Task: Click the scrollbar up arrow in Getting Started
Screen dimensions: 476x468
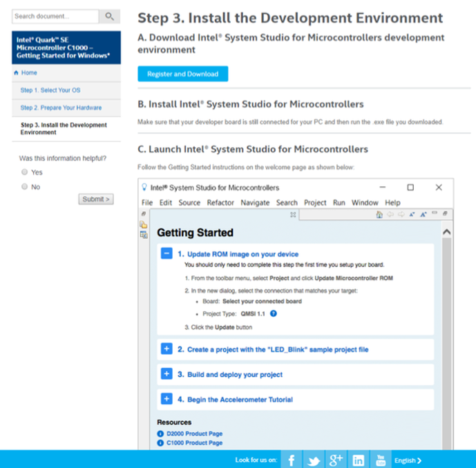Action: (446, 232)
